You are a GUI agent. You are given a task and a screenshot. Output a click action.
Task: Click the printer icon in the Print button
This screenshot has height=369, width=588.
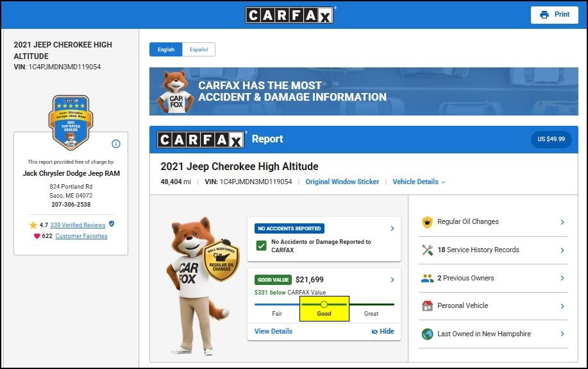point(544,15)
